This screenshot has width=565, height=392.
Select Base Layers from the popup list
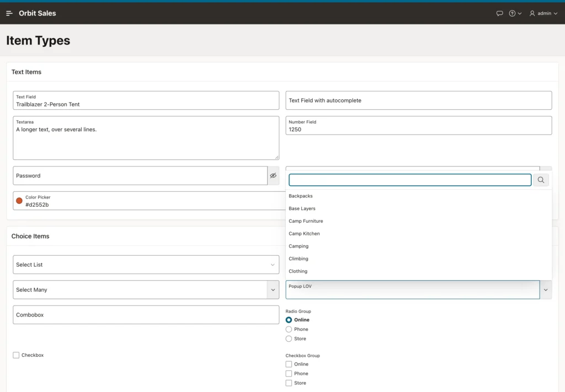point(419,208)
